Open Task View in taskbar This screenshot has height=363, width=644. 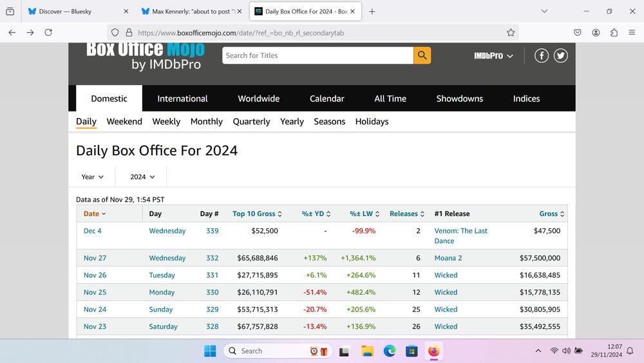click(x=344, y=351)
